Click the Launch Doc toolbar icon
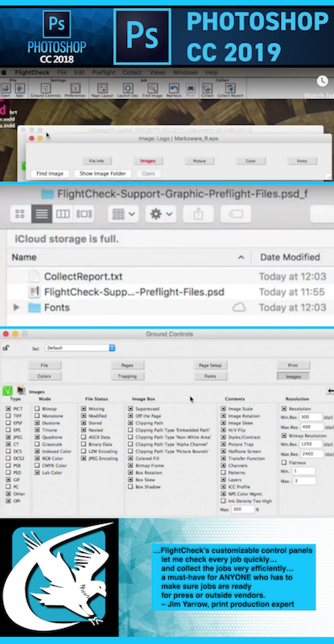The width and height of the screenshot is (334, 644). (x=128, y=89)
